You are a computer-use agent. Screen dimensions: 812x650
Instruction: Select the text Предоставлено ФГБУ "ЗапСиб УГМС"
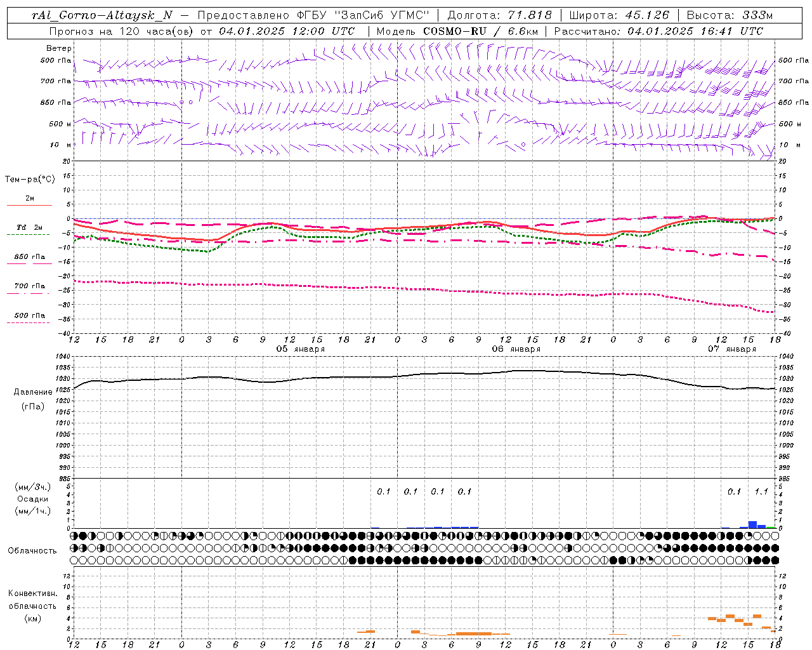pyautogui.click(x=313, y=15)
